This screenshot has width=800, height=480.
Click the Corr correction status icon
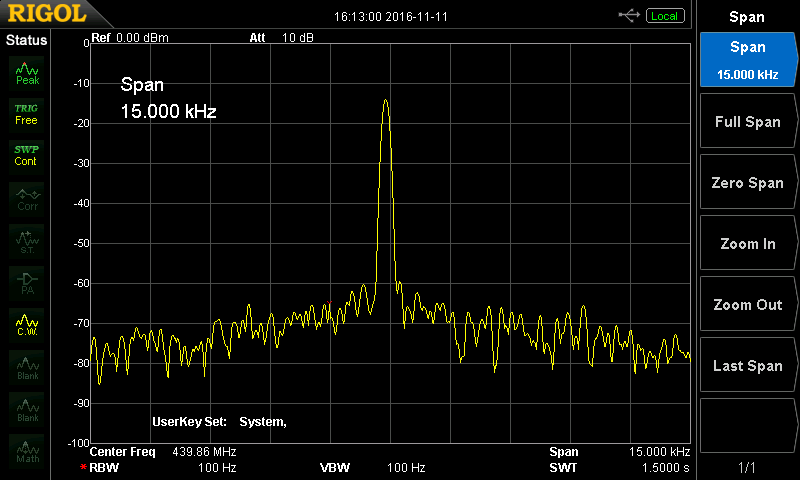[x=27, y=198]
